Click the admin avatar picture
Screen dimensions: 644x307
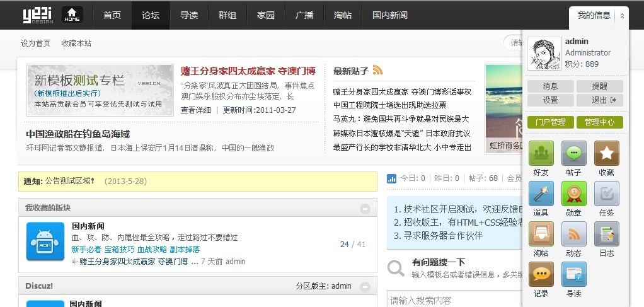click(x=544, y=54)
